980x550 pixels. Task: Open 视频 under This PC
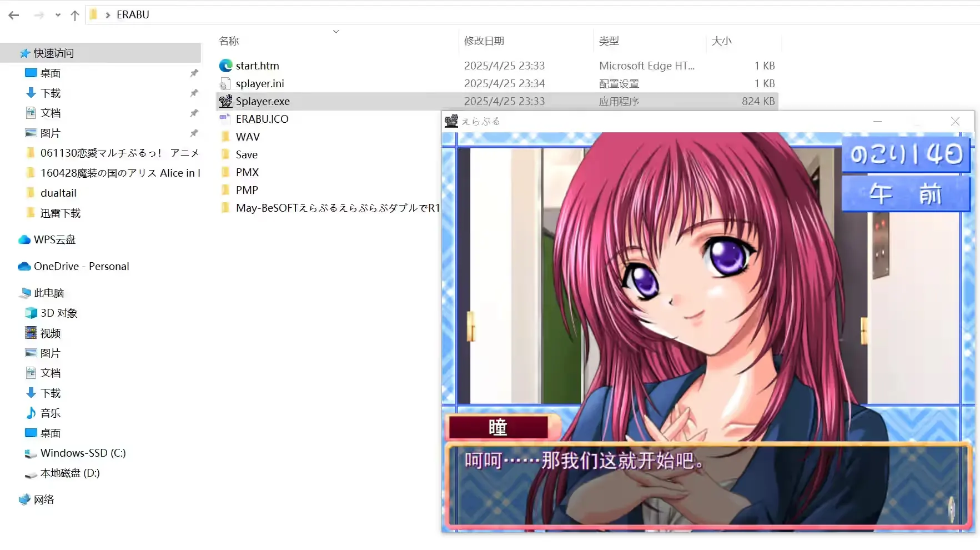pyautogui.click(x=51, y=333)
